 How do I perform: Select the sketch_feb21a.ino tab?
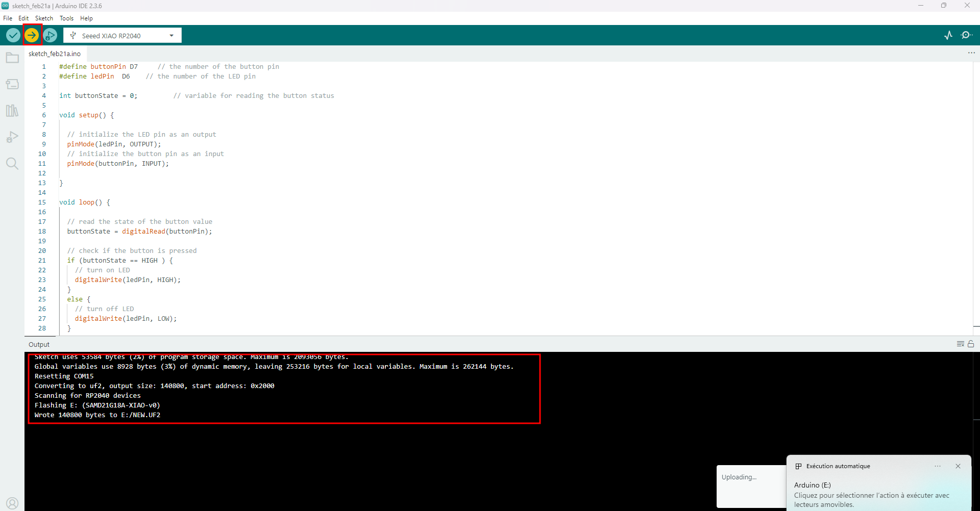point(55,54)
